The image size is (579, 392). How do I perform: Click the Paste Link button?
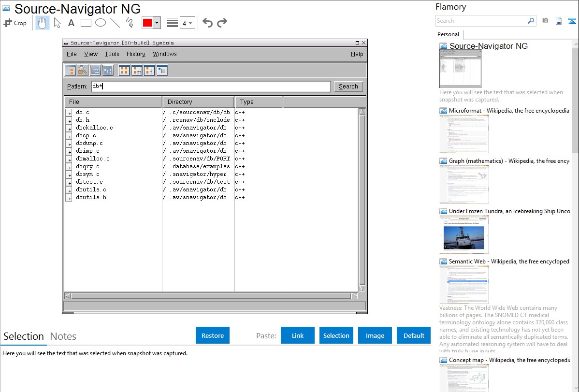click(x=298, y=335)
